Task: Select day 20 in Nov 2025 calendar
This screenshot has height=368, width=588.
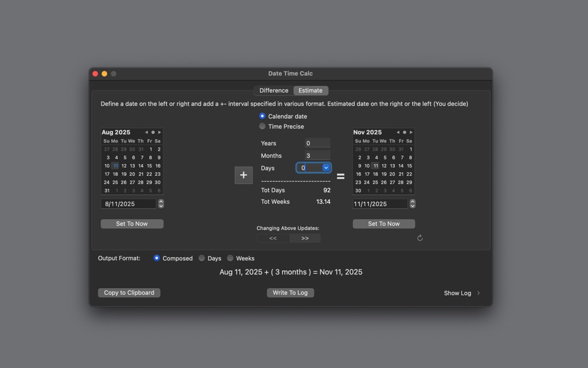Action: [392, 174]
